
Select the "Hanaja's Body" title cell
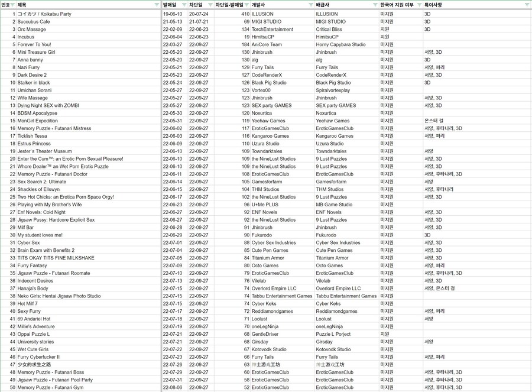[x=89, y=288]
